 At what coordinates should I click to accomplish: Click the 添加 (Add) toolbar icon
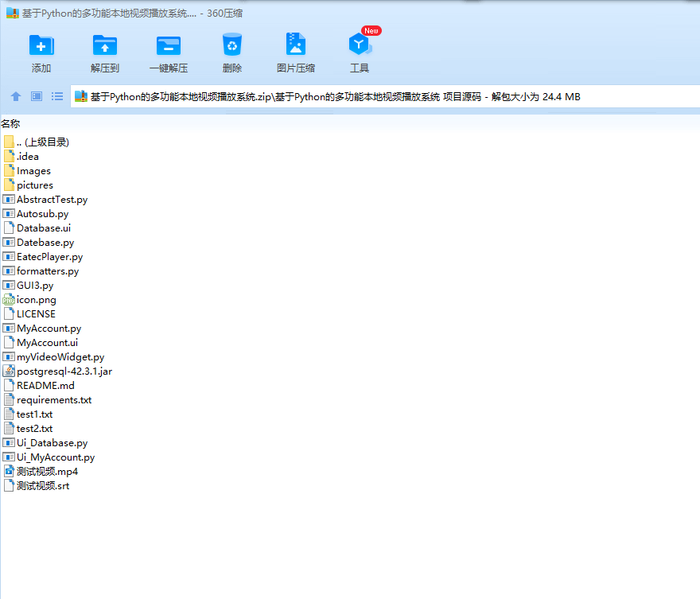[x=41, y=45]
